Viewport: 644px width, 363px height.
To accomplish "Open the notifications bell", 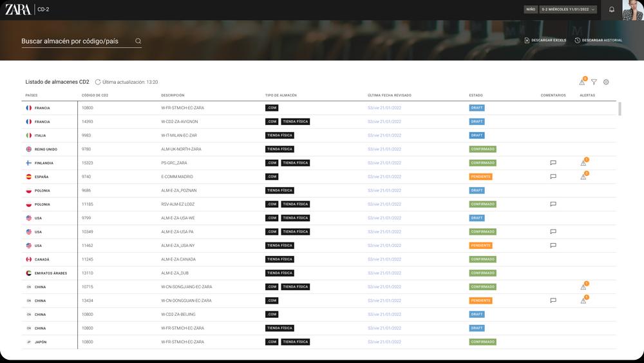I will point(612,9).
